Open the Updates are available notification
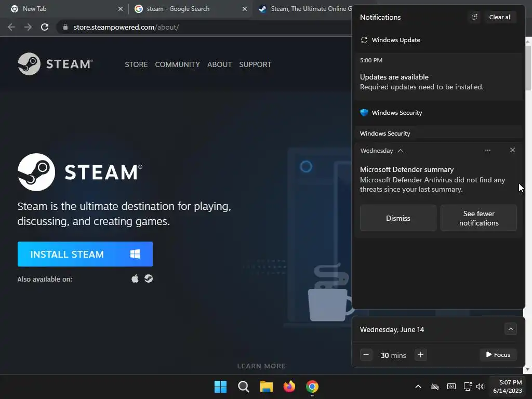The width and height of the screenshot is (532, 399). tap(438, 77)
